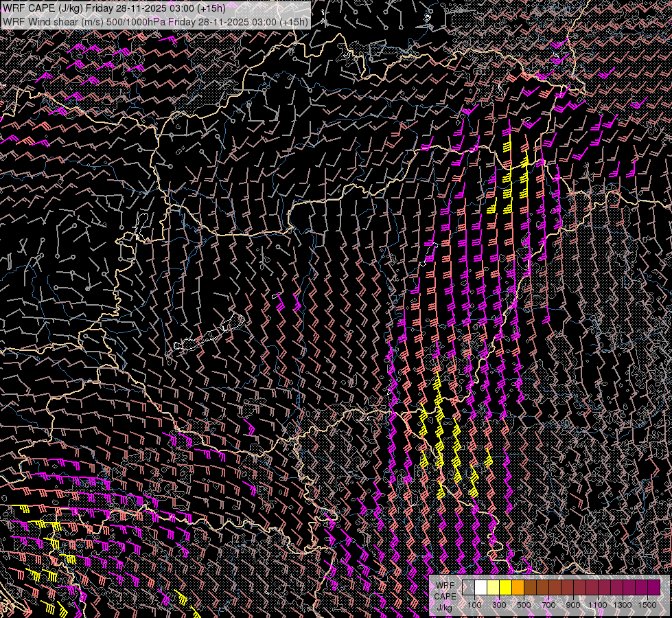
Task: Click the 700 label under color bar
Action: click(548, 605)
